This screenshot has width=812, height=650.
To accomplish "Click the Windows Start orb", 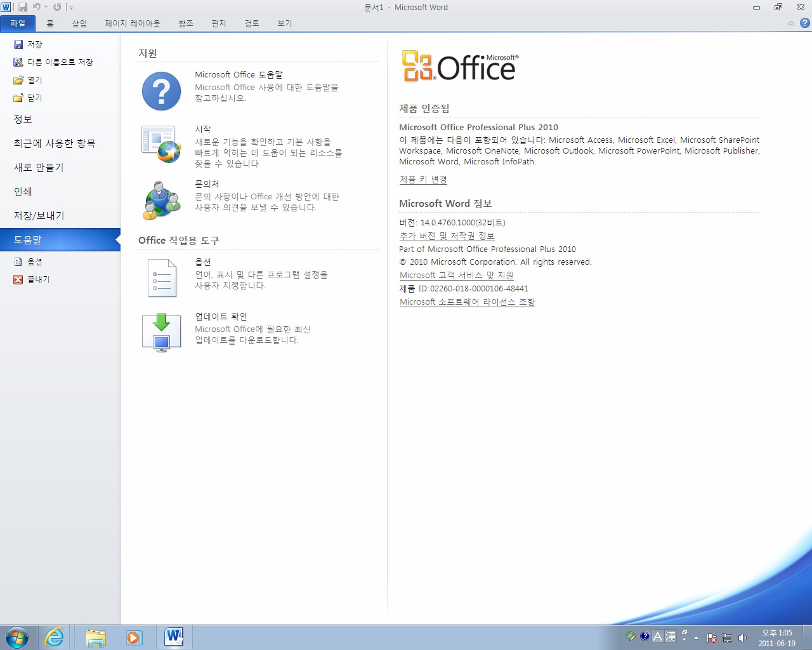I will (17, 637).
